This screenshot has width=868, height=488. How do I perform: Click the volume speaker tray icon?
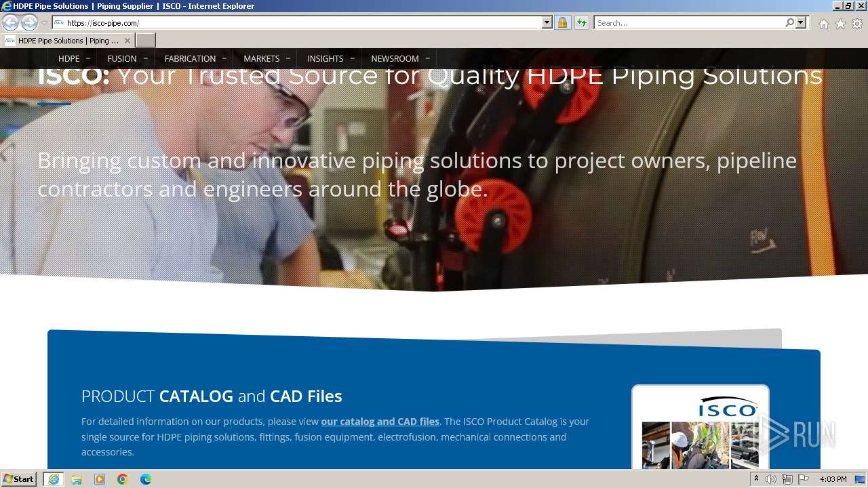coord(771,479)
